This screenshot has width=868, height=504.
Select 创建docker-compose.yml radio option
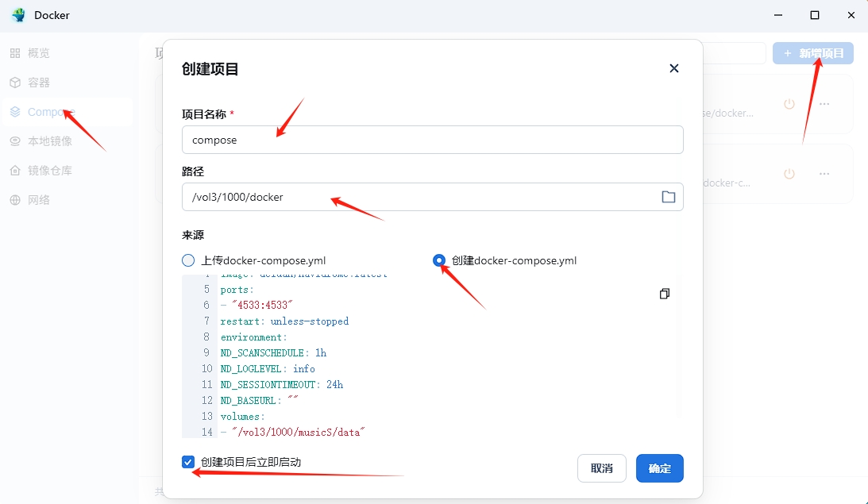point(439,260)
